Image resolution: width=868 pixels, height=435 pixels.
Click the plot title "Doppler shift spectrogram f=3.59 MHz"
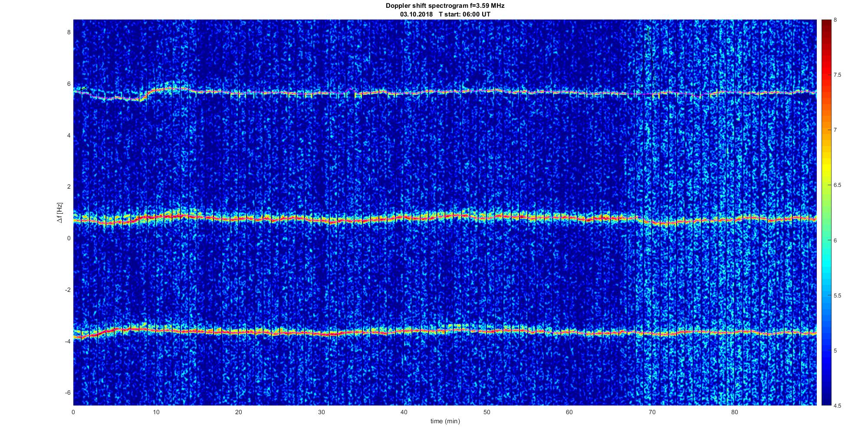445,6
